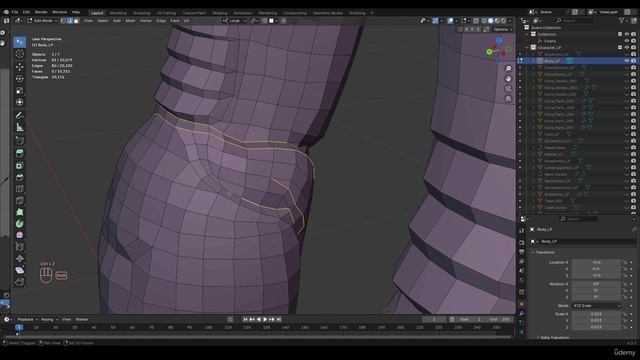This screenshot has width=640, height=360.
Task: Click the play animation button
Action: pyautogui.click(x=265, y=319)
